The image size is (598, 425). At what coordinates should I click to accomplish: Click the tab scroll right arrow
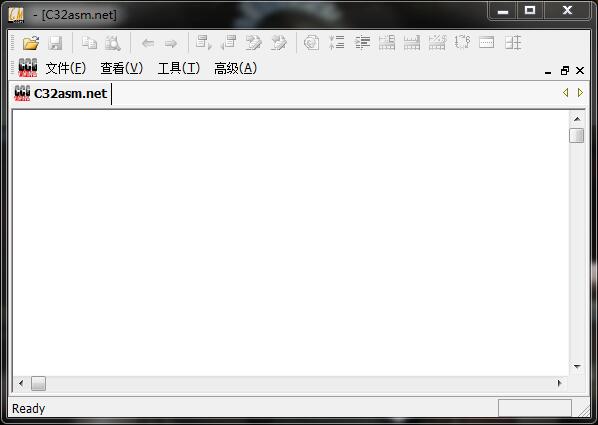tap(580, 92)
